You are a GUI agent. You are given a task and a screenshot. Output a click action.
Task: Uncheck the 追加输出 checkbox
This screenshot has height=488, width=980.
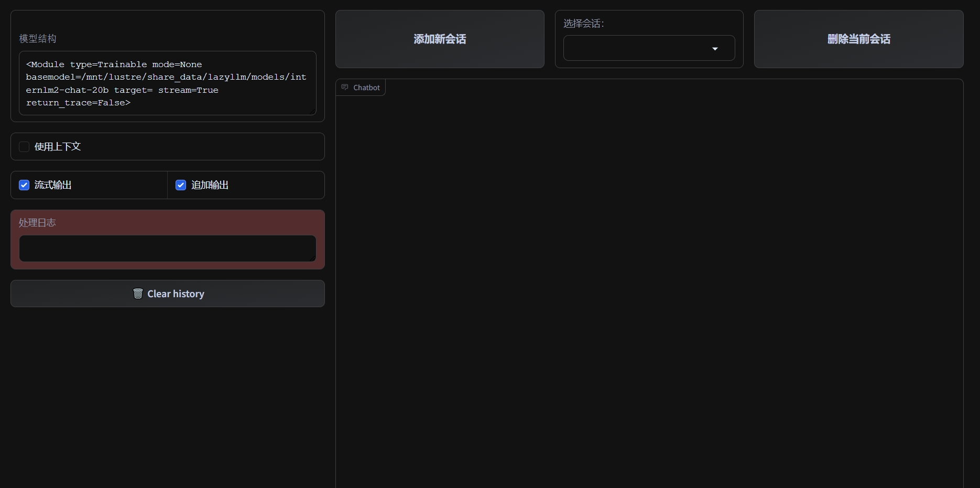coord(181,185)
